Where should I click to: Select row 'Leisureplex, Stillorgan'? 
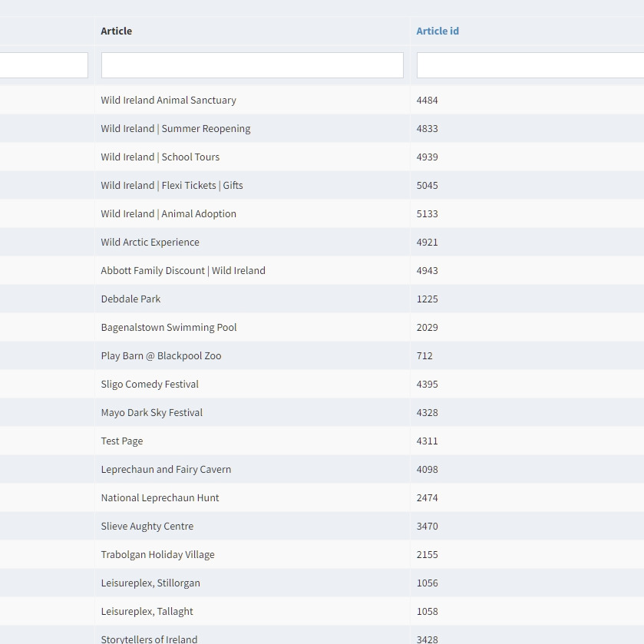coord(322,582)
